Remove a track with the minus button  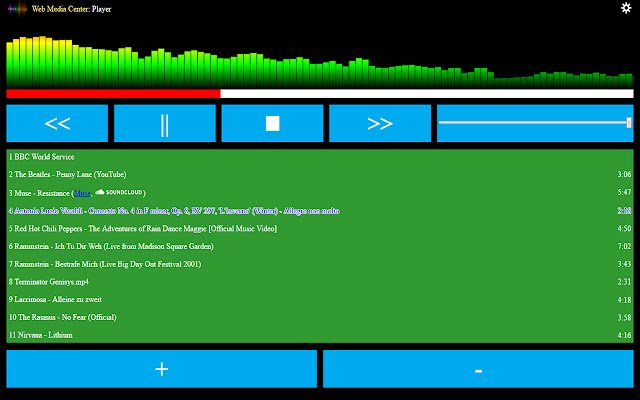click(x=478, y=369)
